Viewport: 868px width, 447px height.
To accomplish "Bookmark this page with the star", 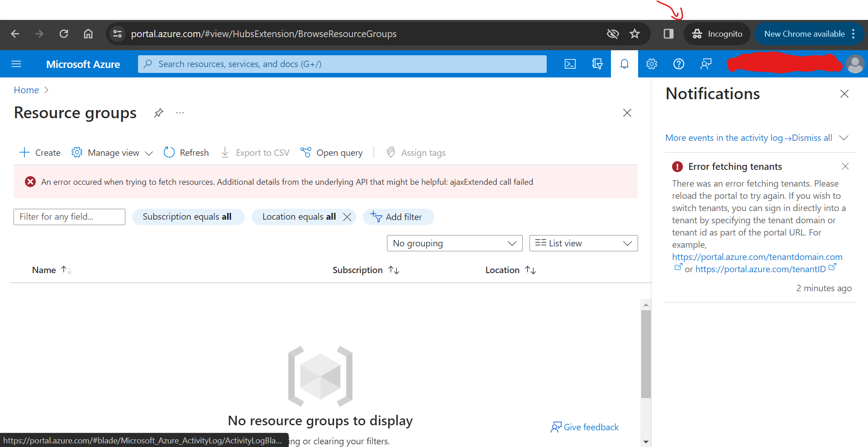I will click(x=635, y=34).
